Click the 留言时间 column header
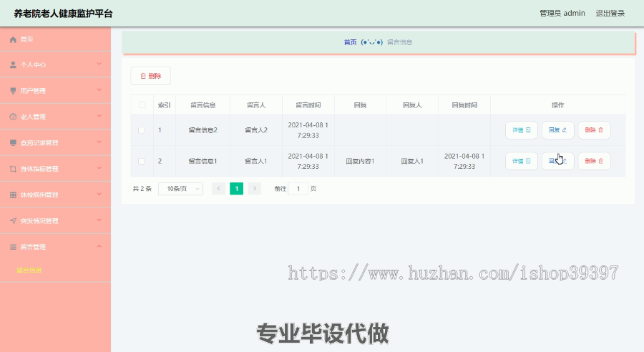The width and height of the screenshot is (644, 352). [x=308, y=105]
